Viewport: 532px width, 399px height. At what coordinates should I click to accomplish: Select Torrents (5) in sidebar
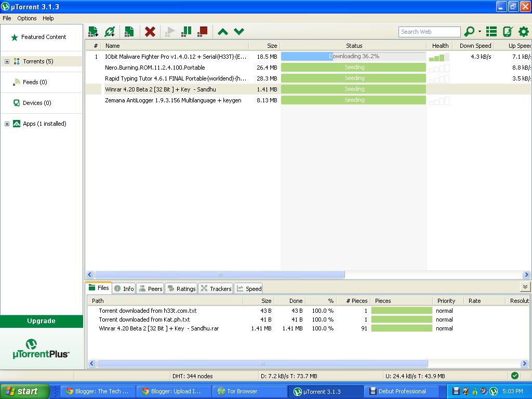click(x=38, y=61)
